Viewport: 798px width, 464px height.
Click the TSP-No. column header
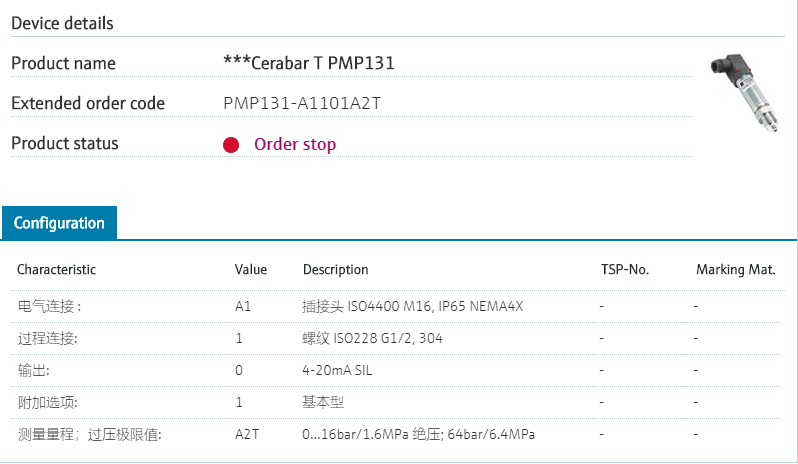(x=625, y=270)
